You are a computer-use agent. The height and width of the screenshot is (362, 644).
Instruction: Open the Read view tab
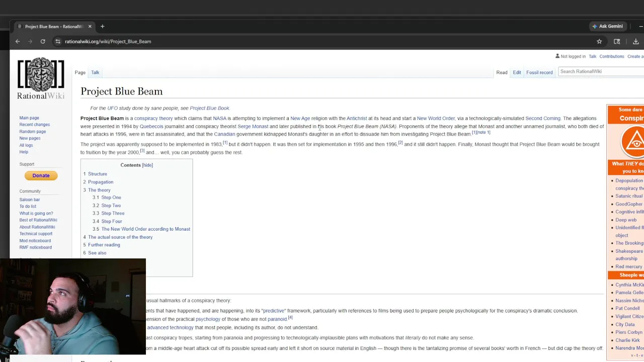pos(502,72)
